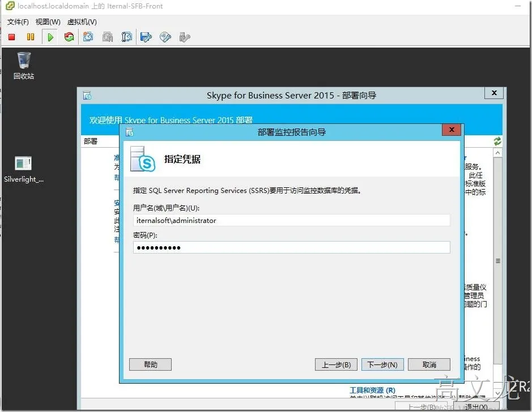Image resolution: width=532 pixels, height=412 pixels.
Task: Click the username field with iternalsoft\administrator
Action: (x=291, y=220)
